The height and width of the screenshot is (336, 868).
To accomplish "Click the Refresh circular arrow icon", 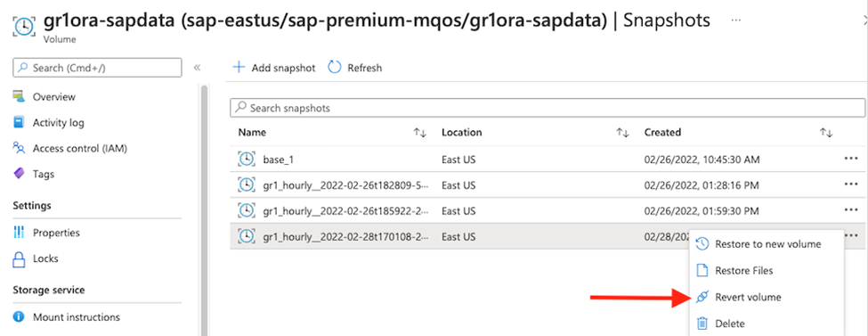I will (x=335, y=68).
